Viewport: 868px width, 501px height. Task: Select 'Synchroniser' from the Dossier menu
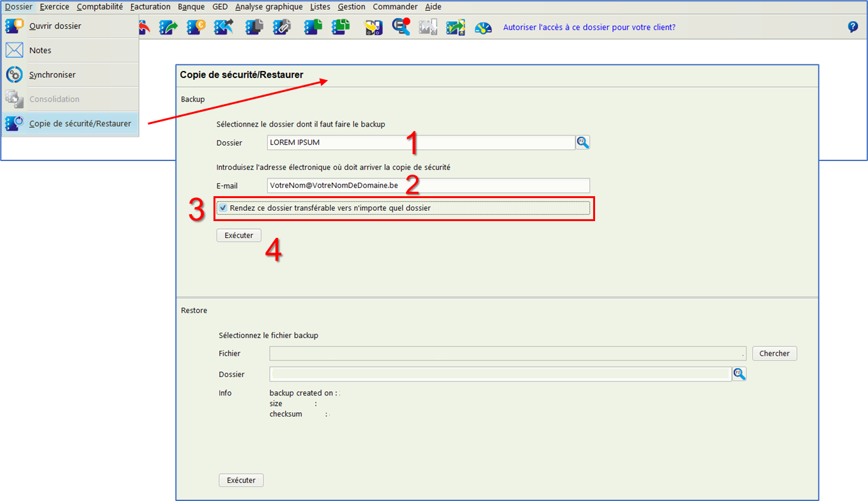tap(70, 75)
